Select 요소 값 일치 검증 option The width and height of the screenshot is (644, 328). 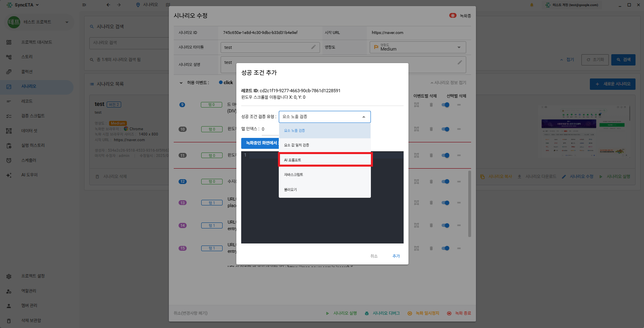click(325, 145)
